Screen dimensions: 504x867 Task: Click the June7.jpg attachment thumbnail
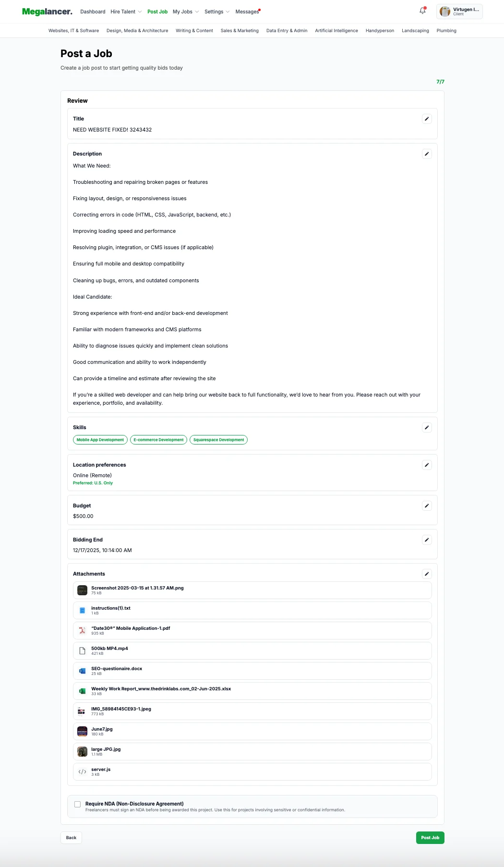coord(83,731)
